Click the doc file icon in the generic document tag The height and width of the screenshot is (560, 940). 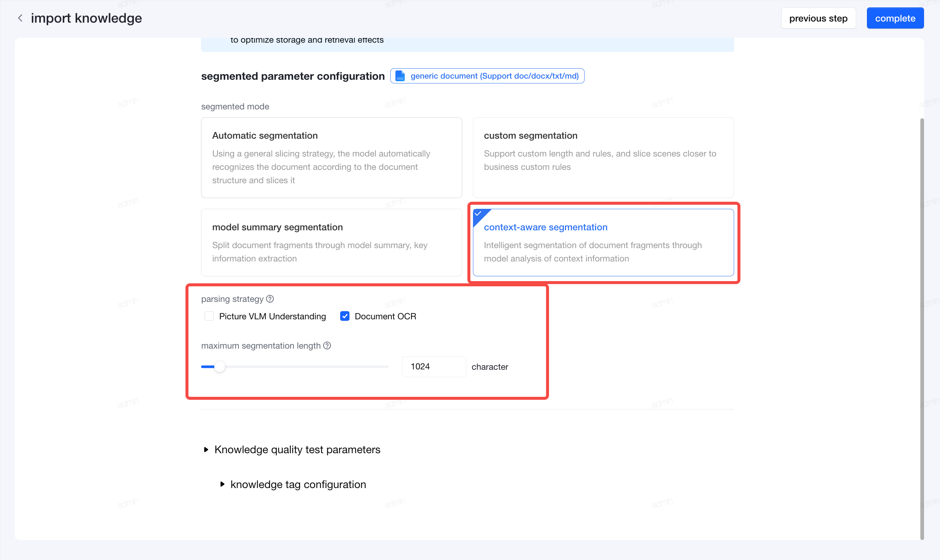pyautogui.click(x=400, y=76)
